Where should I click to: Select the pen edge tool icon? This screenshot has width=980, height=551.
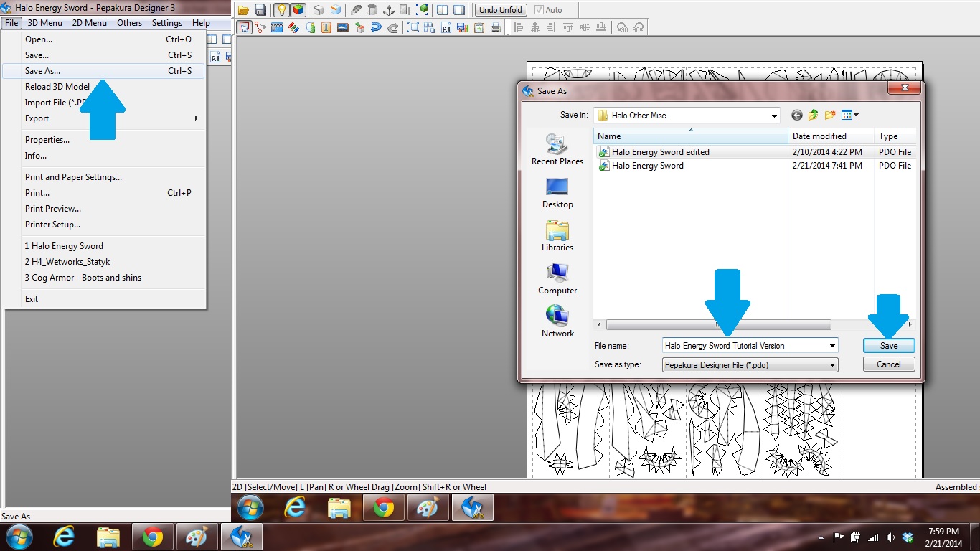tap(356, 10)
